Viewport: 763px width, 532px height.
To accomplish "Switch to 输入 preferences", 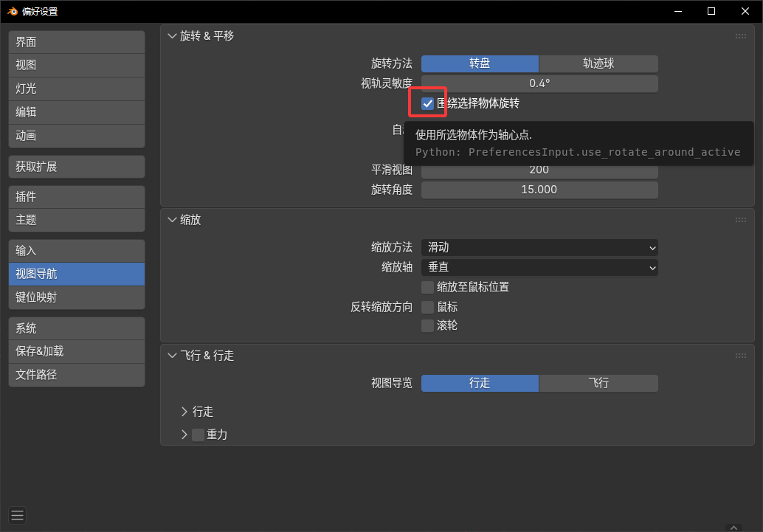I will tap(77, 251).
